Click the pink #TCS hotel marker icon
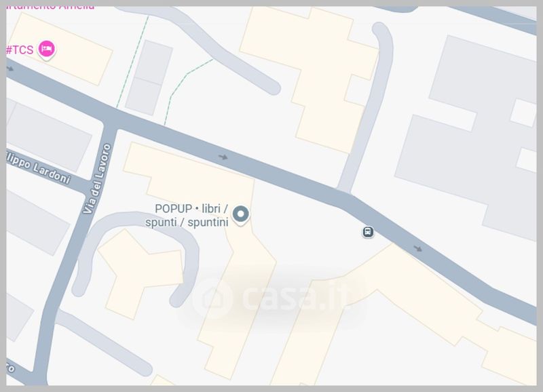The image size is (543, 392). click(46, 50)
